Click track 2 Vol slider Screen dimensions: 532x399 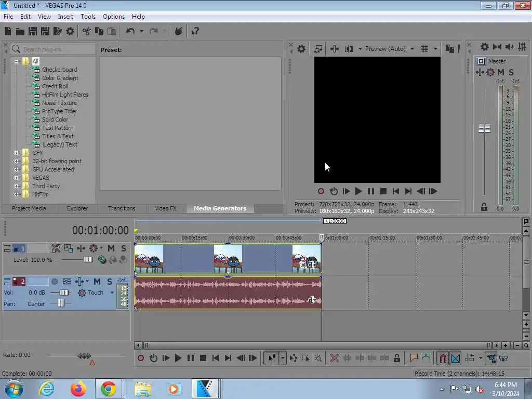pos(64,292)
